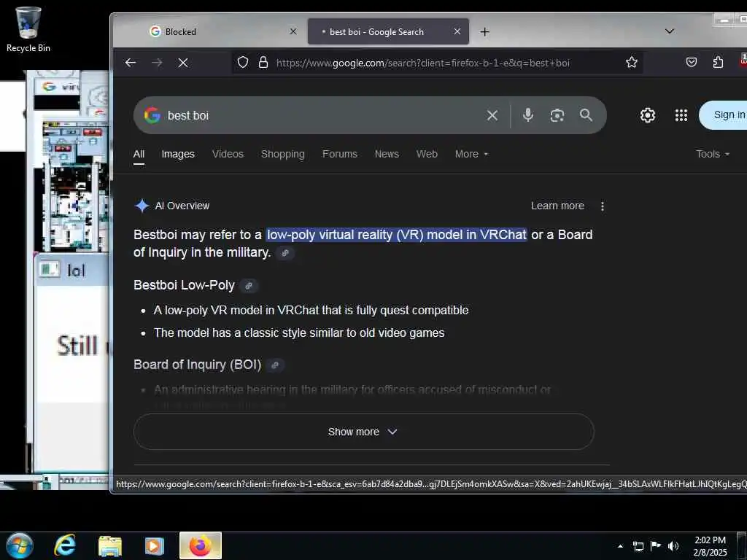The image size is (747, 560).
Task: Click the Learn more link
Action: click(557, 206)
